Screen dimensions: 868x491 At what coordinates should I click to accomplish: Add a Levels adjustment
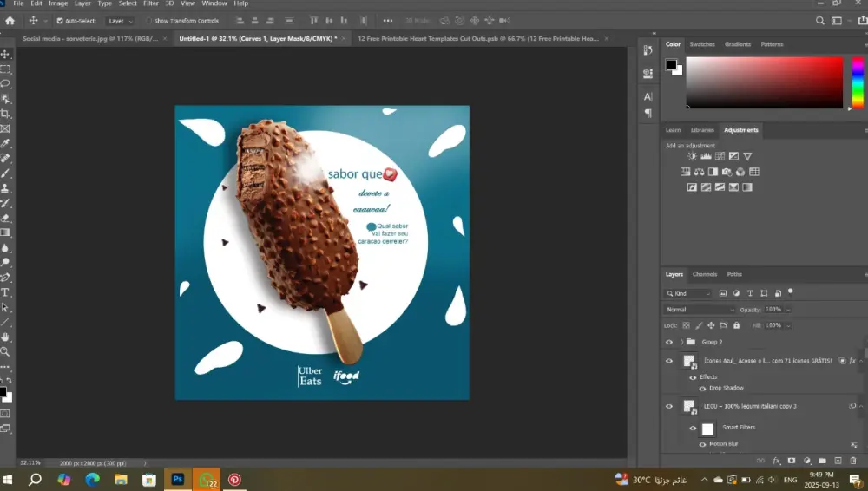(x=706, y=156)
